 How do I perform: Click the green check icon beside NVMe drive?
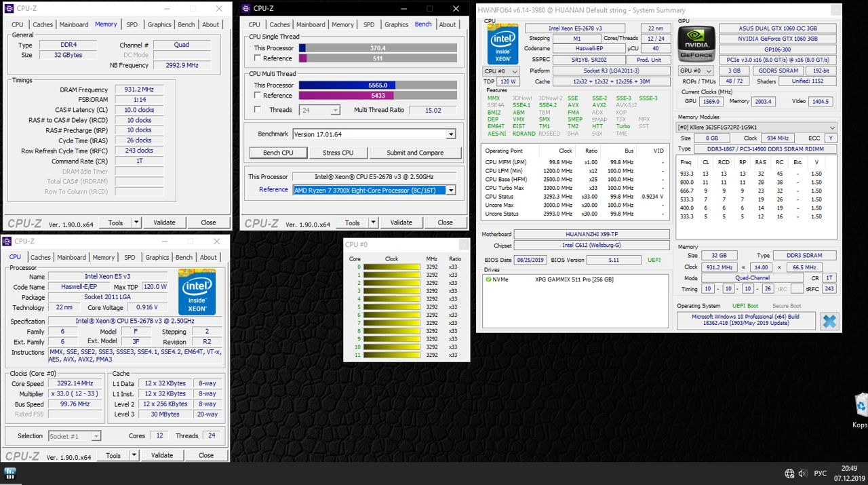pos(488,279)
